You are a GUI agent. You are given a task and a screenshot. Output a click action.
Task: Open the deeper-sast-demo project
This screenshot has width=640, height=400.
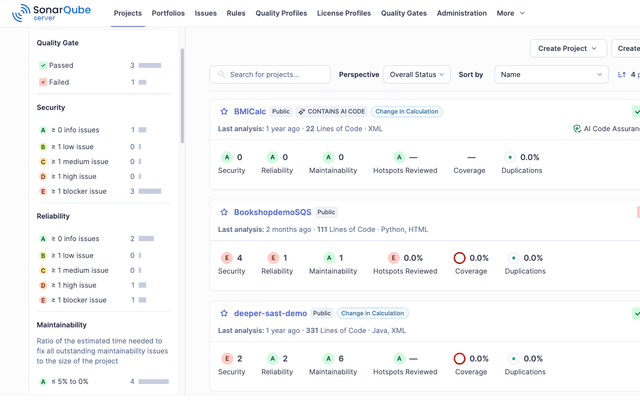click(270, 313)
